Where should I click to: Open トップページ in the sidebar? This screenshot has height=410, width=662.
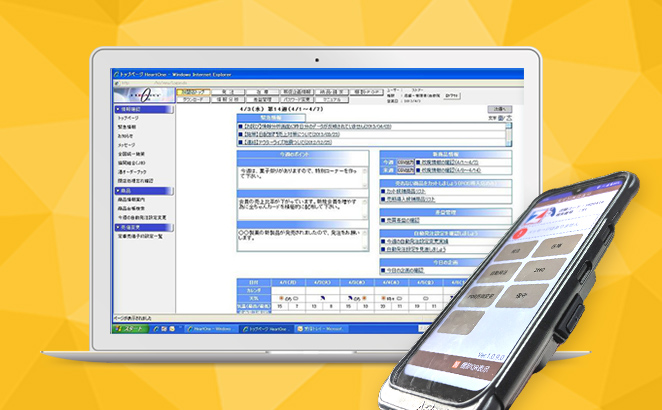128,118
